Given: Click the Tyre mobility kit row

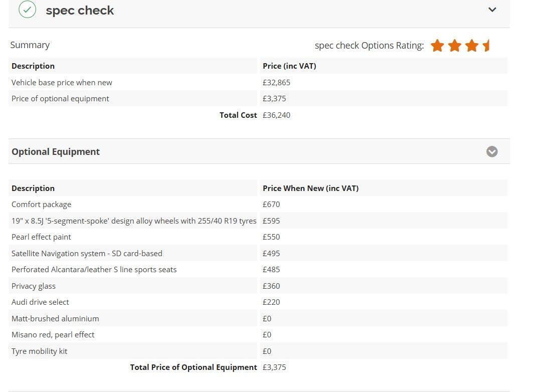Looking at the screenshot, I should (x=258, y=351).
